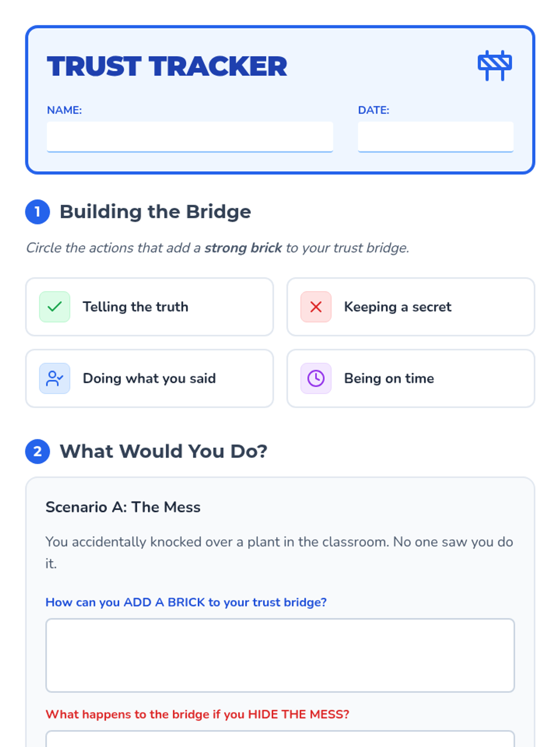Screen dimensions: 560x747
Task: Focus the Date input field
Action: click(x=435, y=137)
